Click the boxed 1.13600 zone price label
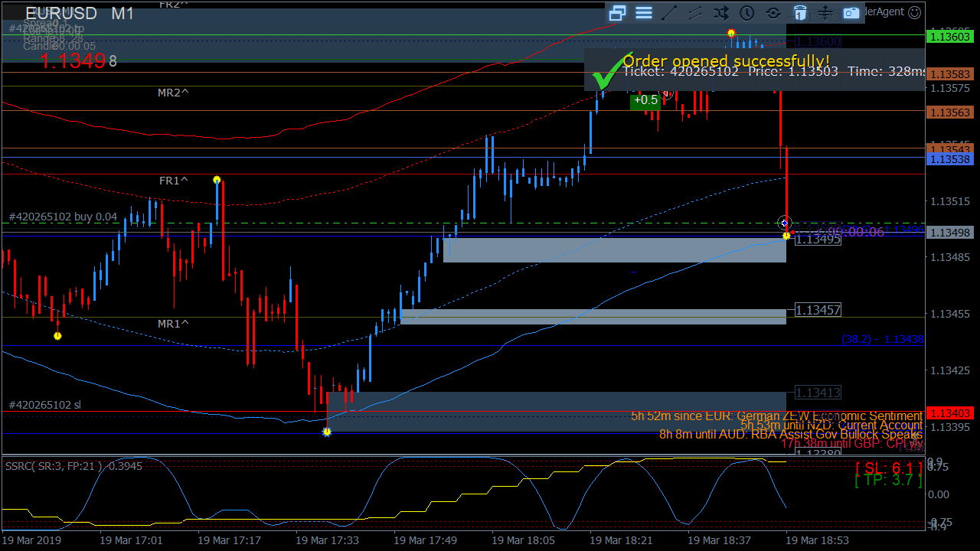 tap(818, 41)
